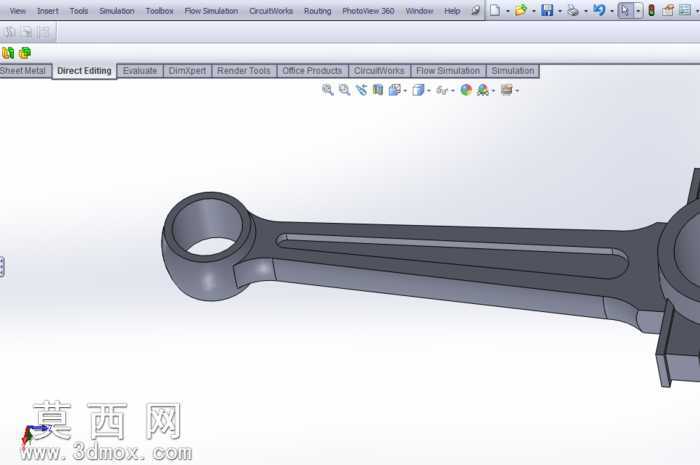Open the Simulation menu in the menu bar

coord(117,11)
